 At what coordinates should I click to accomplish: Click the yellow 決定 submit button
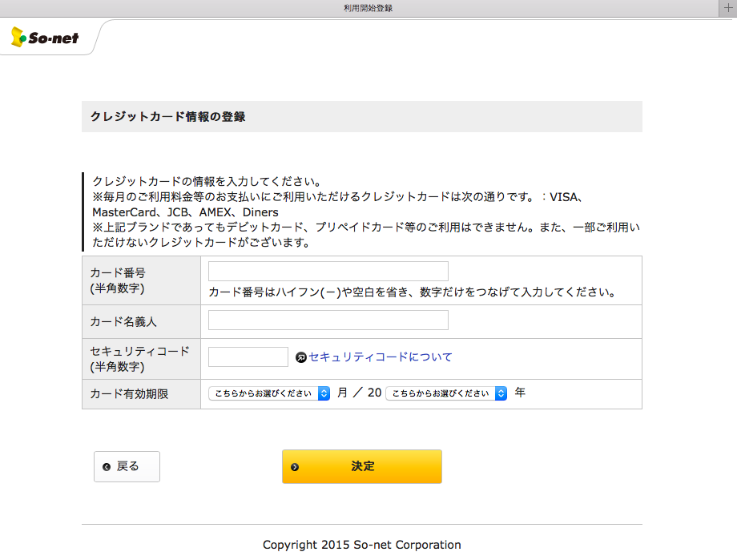[362, 466]
